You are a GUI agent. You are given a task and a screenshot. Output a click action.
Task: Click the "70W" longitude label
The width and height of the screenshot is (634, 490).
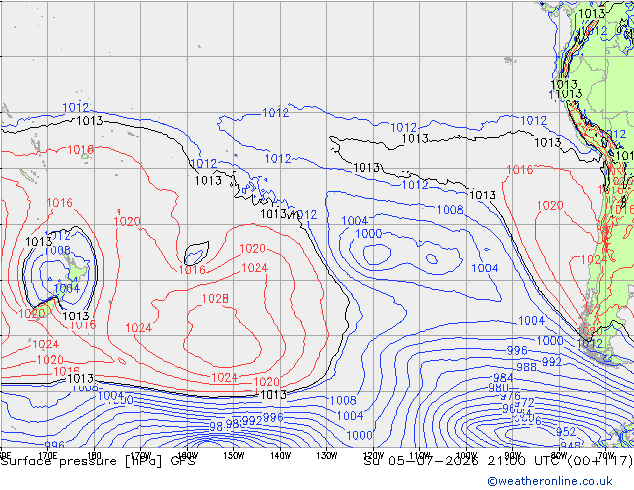606,455
